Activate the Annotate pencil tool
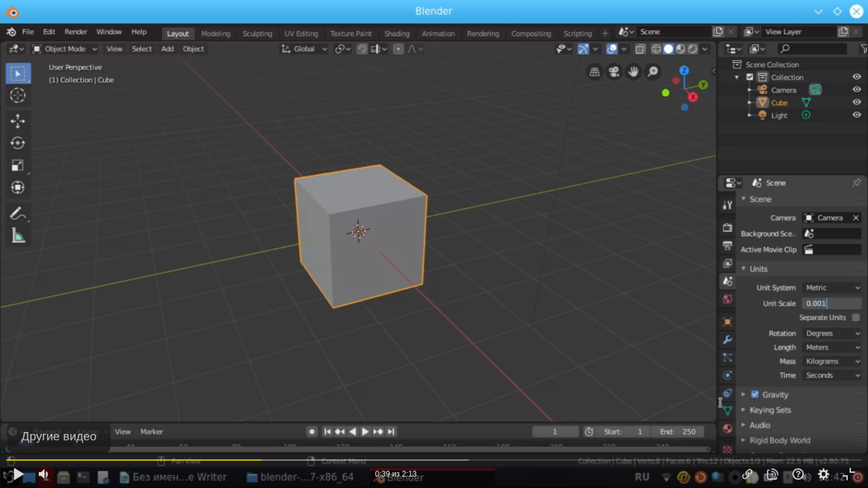 pos(18,214)
